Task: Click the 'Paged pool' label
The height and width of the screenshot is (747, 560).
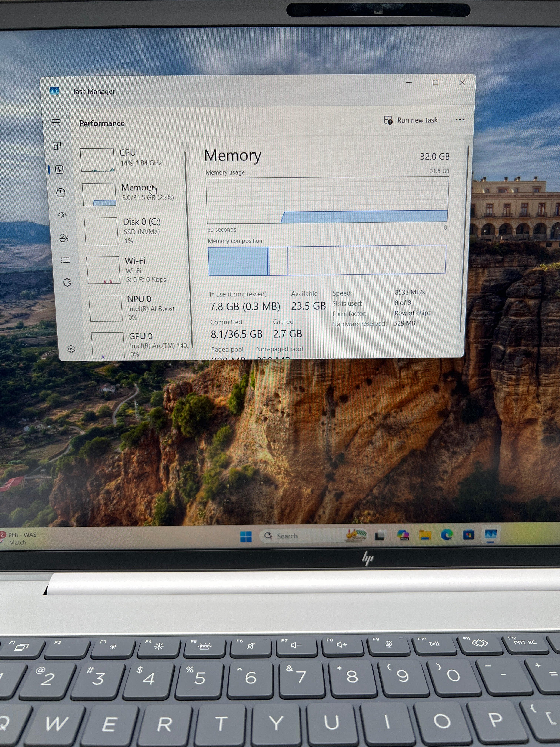Action: tap(227, 350)
